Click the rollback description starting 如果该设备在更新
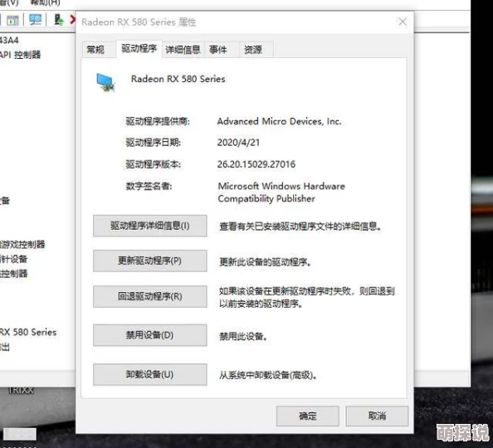The height and width of the screenshot is (448, 493). [307, 297]
